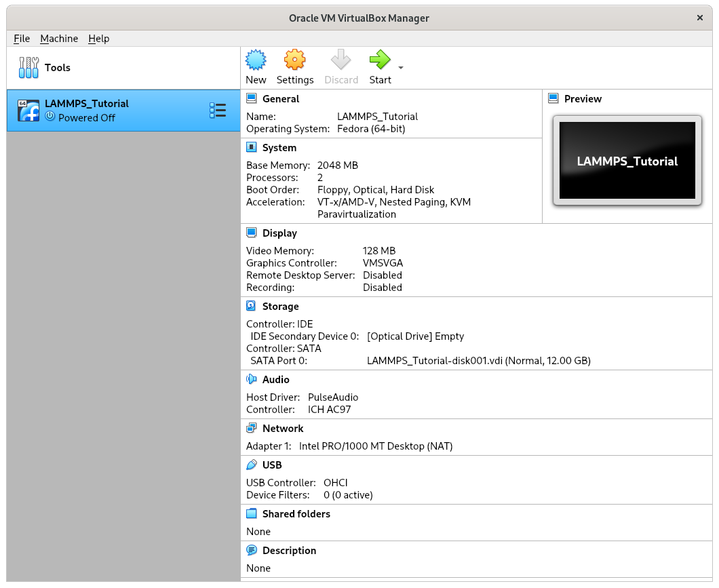Click the Remote Desktop Server Disabled value
Screen dimensions: 719x588
(x=383, y=275)
